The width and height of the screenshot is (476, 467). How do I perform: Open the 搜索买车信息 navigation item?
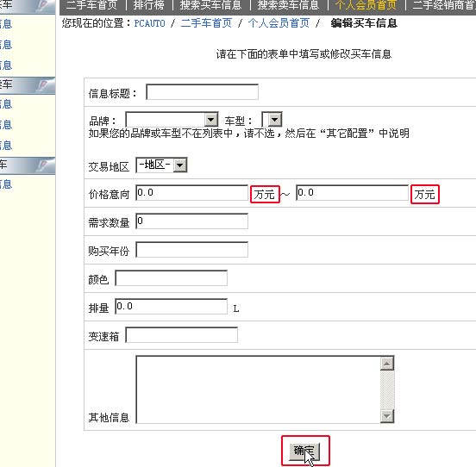point(210,5)
